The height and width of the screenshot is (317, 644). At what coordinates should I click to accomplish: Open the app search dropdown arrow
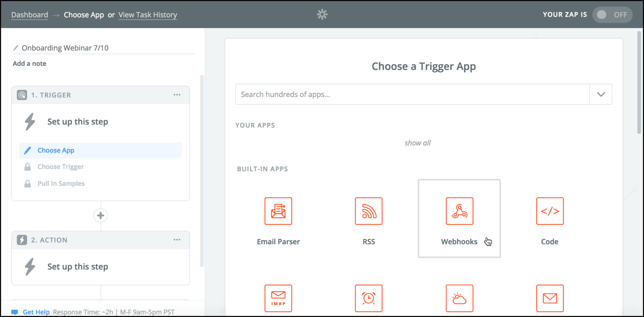pos(601,94)
